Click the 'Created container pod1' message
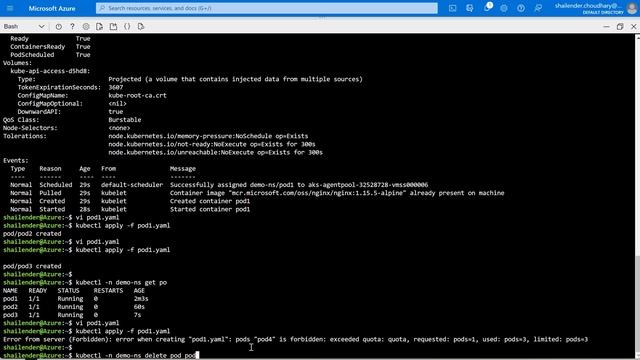Image resolution: width=640 pixels, height=360 pixels. 210,201
